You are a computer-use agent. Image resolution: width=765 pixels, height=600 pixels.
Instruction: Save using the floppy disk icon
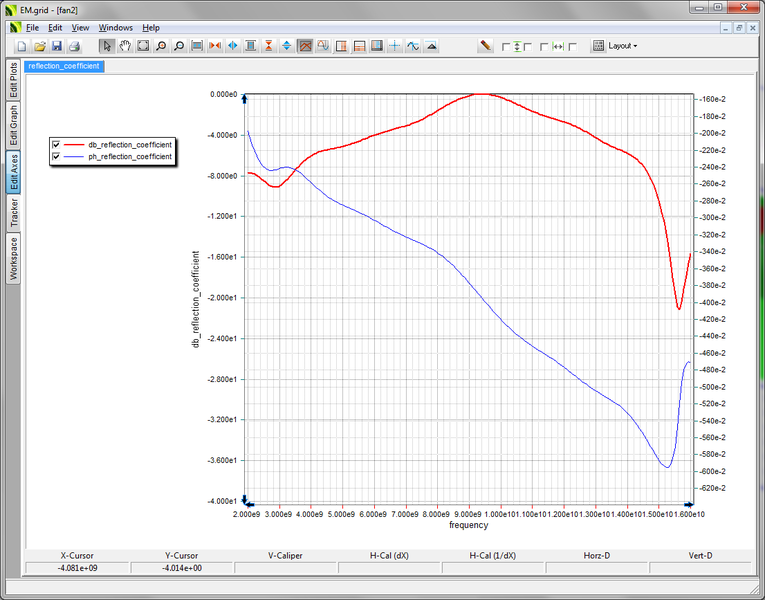(56, 46)
